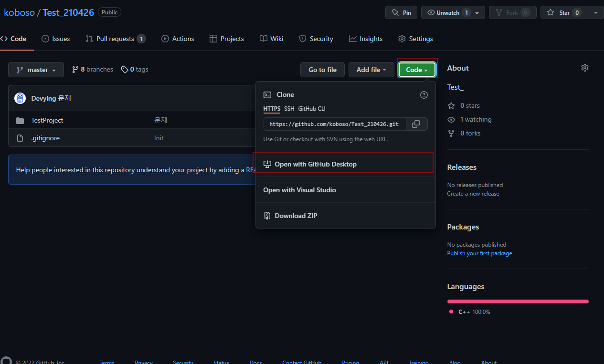The width and height of the screenshot is (604, 364).
Task: Choose Open with GitHub Desktop
Action: (346, 164)
